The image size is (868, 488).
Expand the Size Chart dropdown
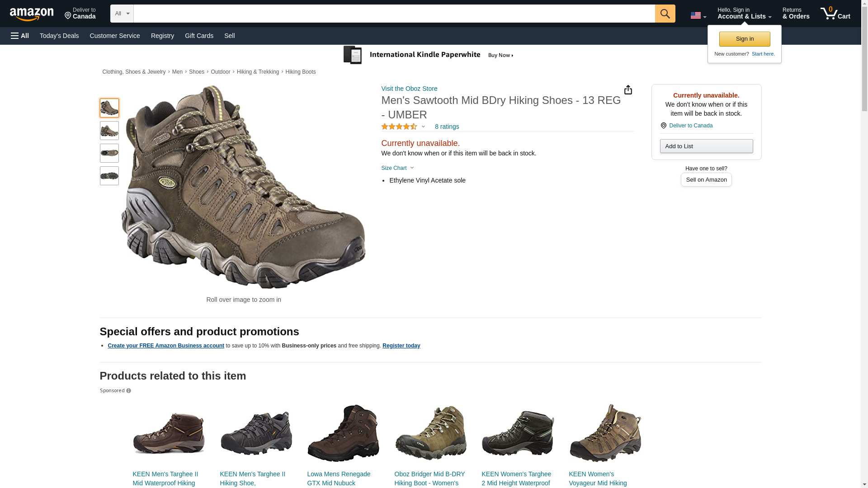[x=397, y=168]
